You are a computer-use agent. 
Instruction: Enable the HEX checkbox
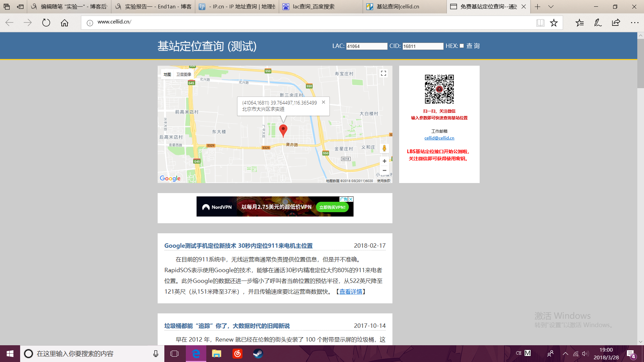click(462, 46)
